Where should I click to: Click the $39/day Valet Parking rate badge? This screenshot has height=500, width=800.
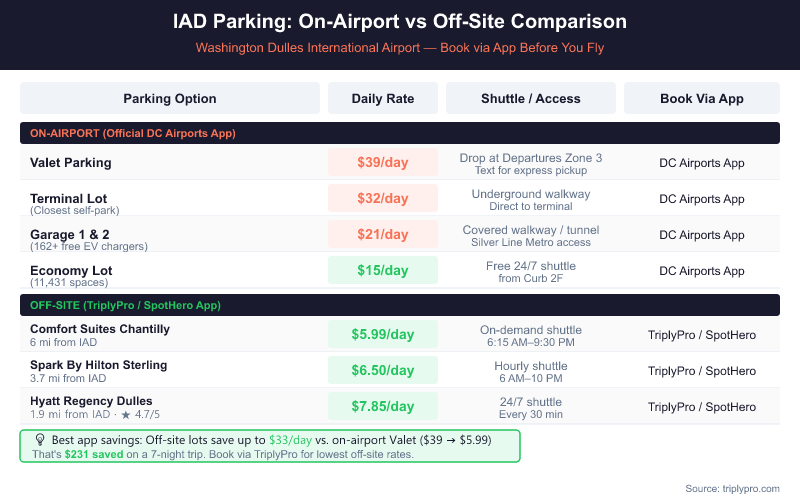coord(382,162)
